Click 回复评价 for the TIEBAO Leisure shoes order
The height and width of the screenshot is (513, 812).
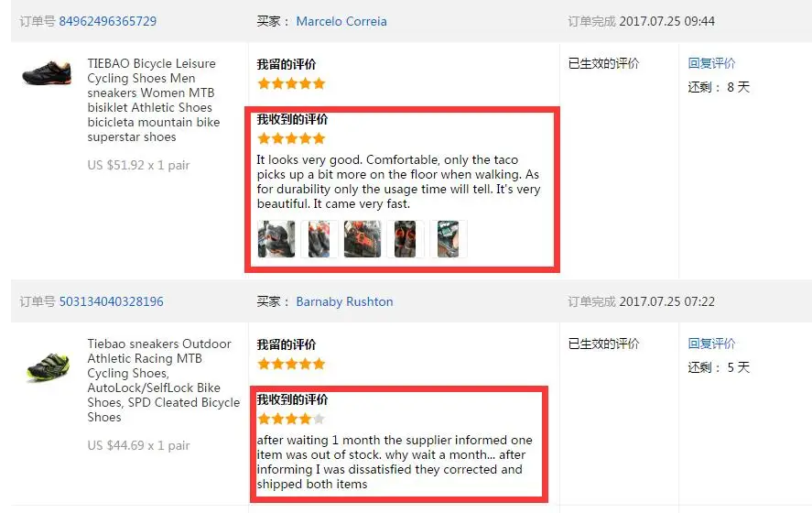click(711, 63)
